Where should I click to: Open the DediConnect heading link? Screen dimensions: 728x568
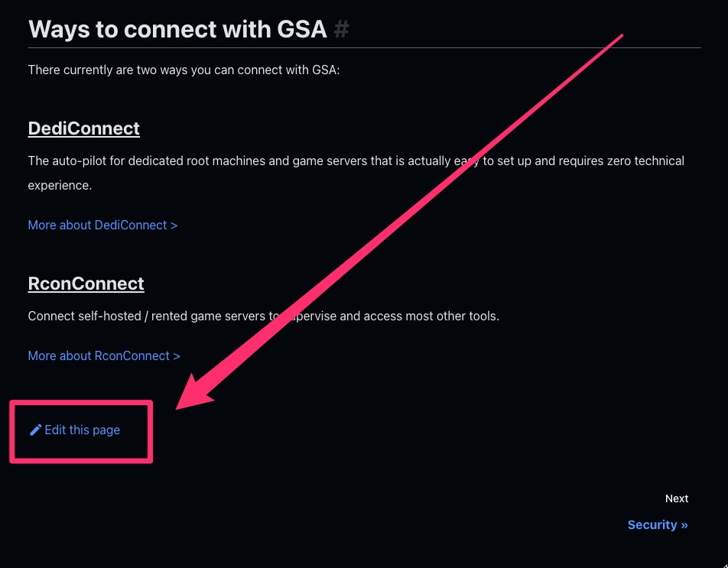coord(83,128)
